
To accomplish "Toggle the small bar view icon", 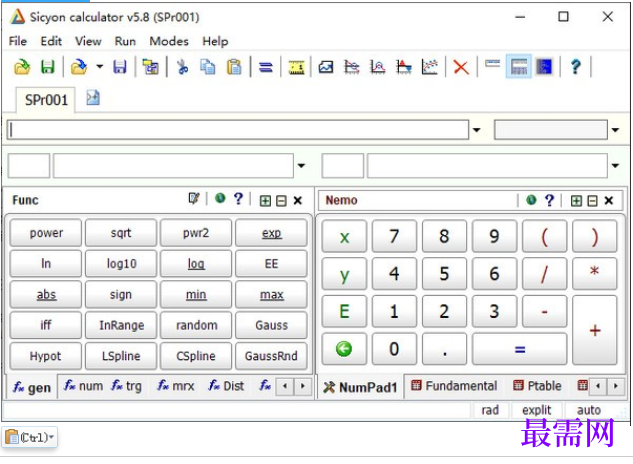I will click(x=492, y=64).
